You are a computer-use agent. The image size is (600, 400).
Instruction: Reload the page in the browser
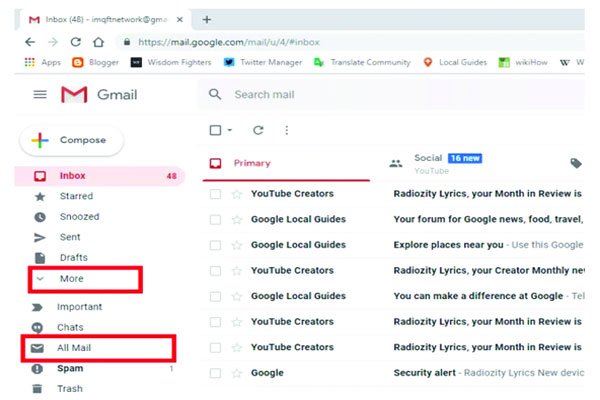[x=76, y=42]
